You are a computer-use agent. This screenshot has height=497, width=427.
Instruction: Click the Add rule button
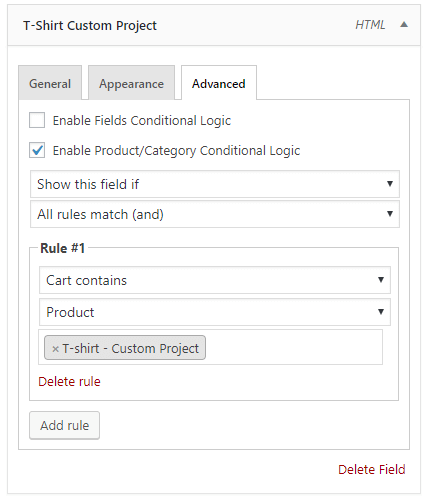64,425
